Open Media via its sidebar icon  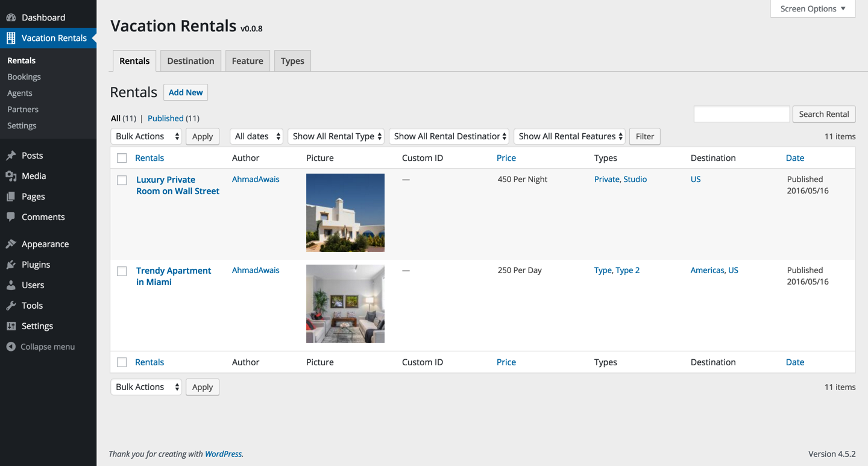[x=11, y=176]
